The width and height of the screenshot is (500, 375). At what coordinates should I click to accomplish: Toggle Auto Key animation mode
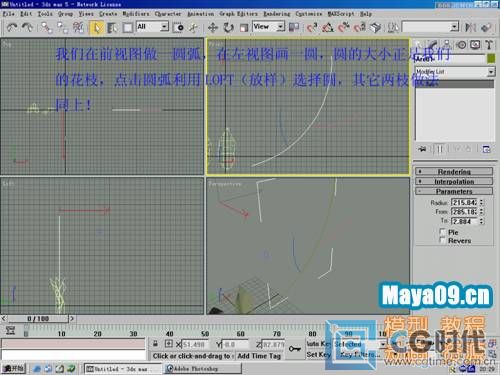point(319,344)
